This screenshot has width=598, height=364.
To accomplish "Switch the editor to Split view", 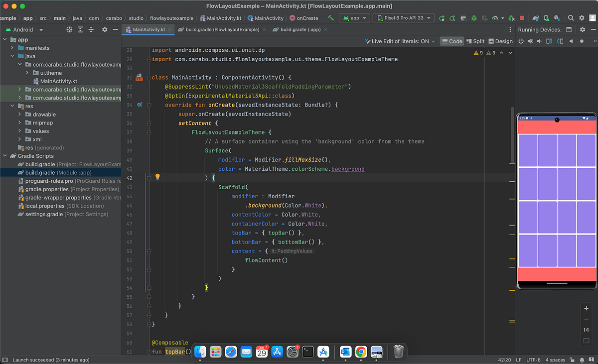I will click(475, 41).
